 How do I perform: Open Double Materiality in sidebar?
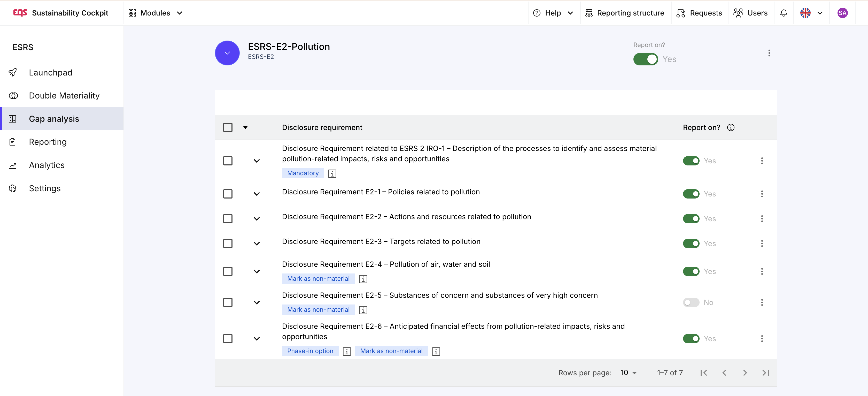click(64, 96)
